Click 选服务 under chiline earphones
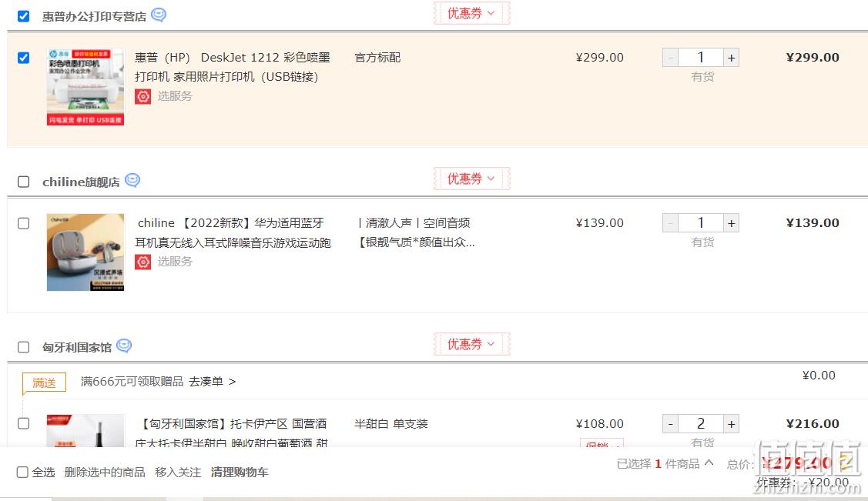The image size is (868, 501). pos(175,262)
